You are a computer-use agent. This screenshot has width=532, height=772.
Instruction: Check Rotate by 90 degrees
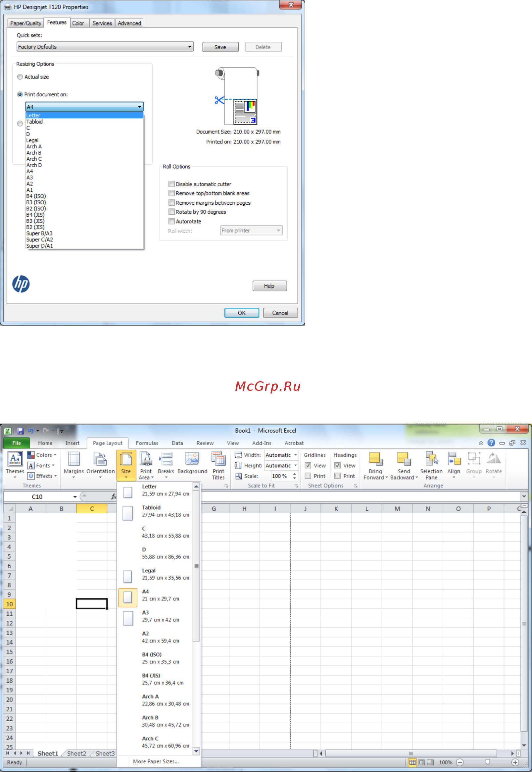pos(172,212)
